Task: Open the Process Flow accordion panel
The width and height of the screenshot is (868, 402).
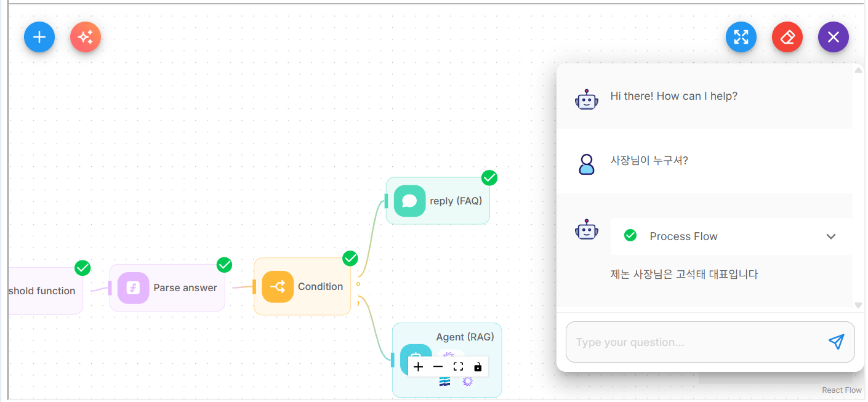Action: tap(683, 236)
